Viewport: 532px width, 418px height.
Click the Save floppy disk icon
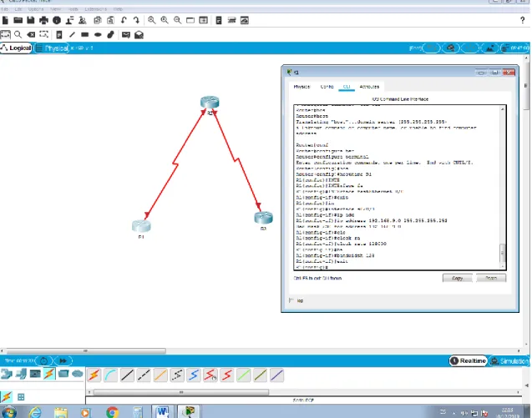click(x=31, y=20)
